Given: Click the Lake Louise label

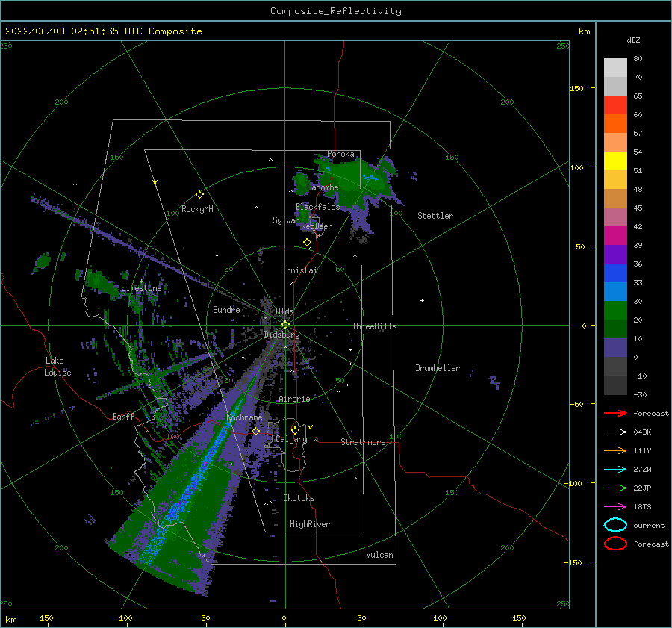Looking at the screenshot, I should pos(57,367).
